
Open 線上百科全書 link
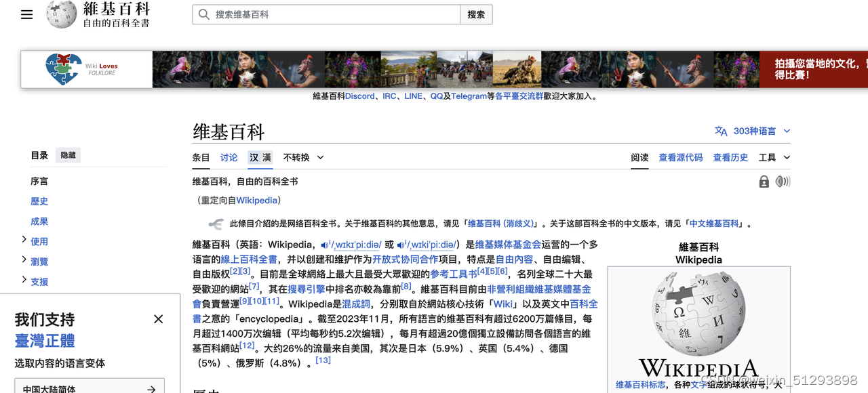pyautogui.click(x=249, y=260)
